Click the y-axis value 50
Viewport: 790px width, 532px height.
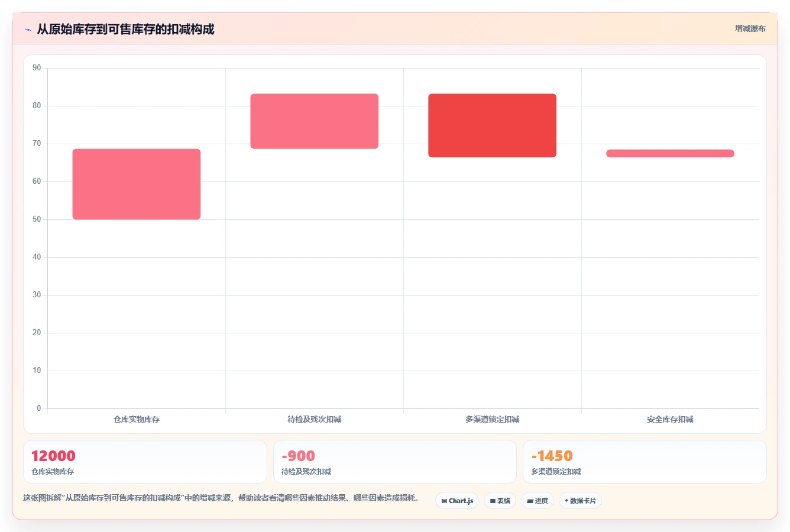(37, 219)
